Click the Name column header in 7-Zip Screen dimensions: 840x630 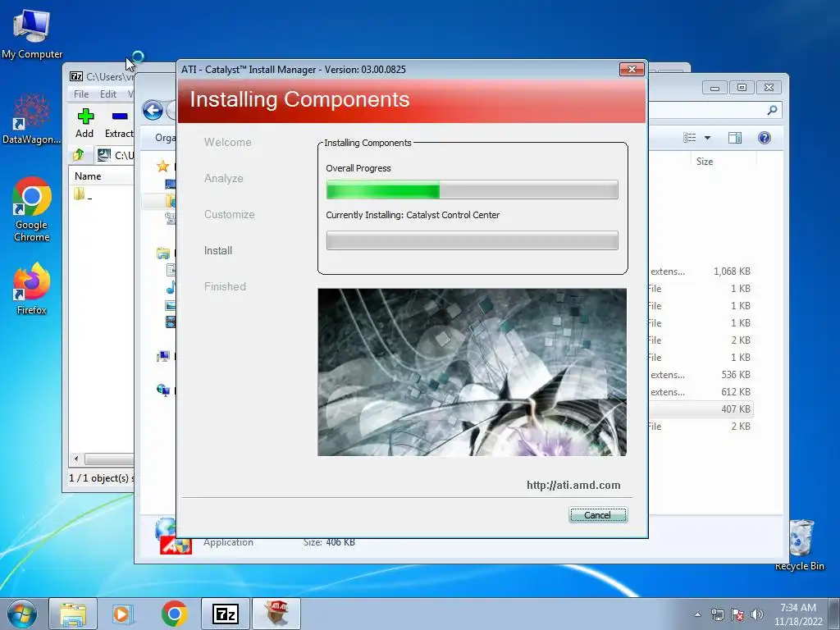point(88,176)
